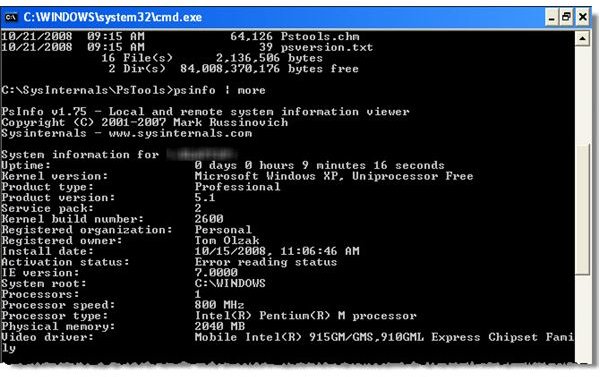
Task: Click the 'Intel(R) Pentium(R) M processor' value
Action: [x=305, y=316]
